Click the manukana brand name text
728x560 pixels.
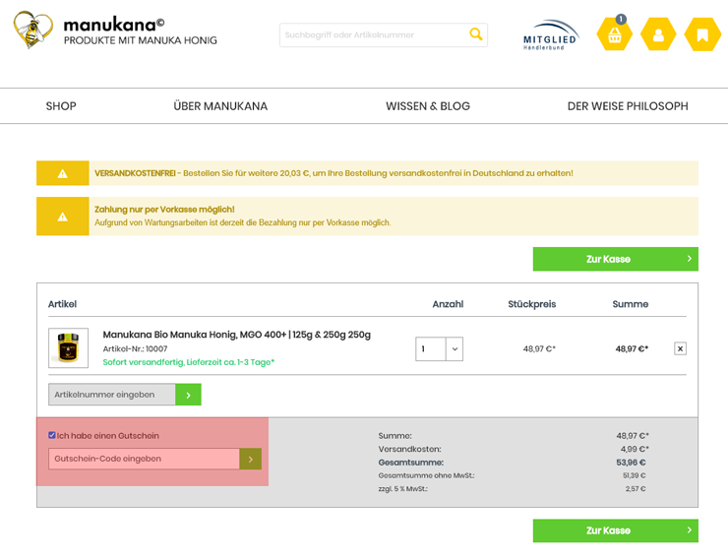pos(114,25)
